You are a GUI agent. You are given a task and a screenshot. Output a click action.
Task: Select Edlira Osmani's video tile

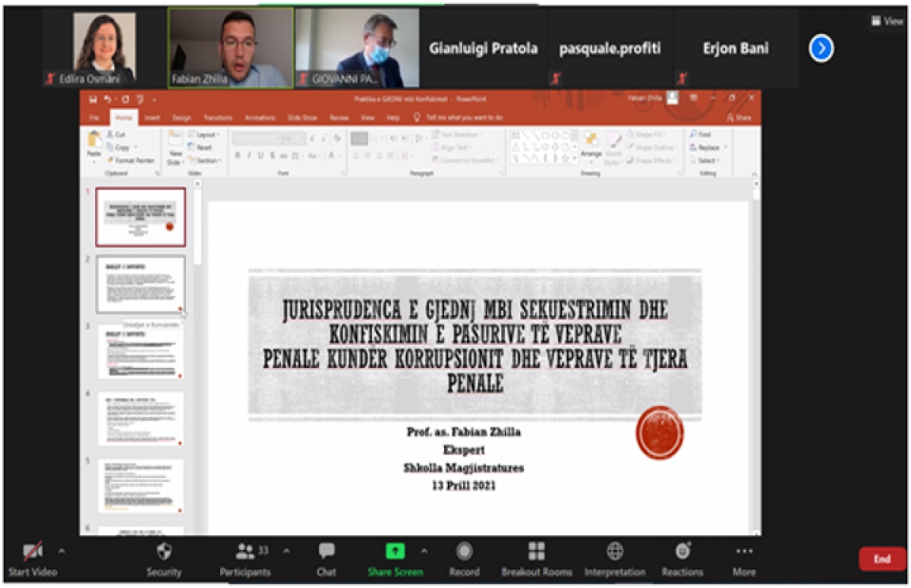(105, 48)
